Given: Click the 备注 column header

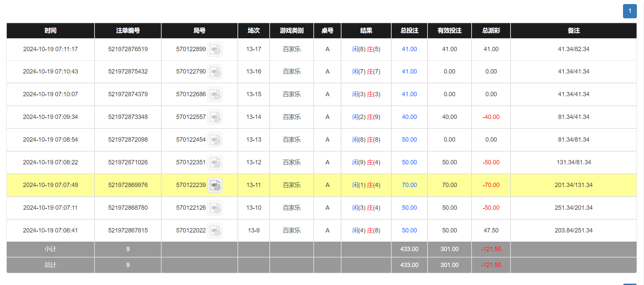Looking at the screenshot, I should (x=573, y=30).
